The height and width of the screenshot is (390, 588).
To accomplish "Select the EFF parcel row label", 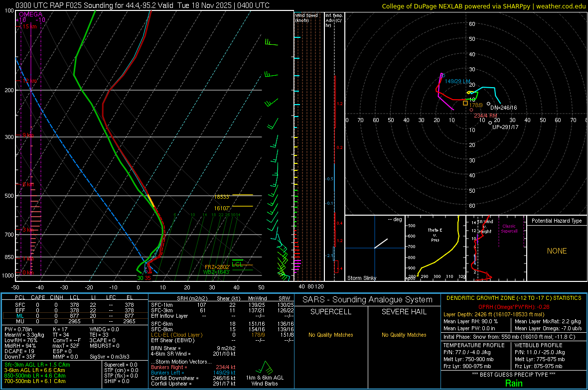I will coord(20,310).
